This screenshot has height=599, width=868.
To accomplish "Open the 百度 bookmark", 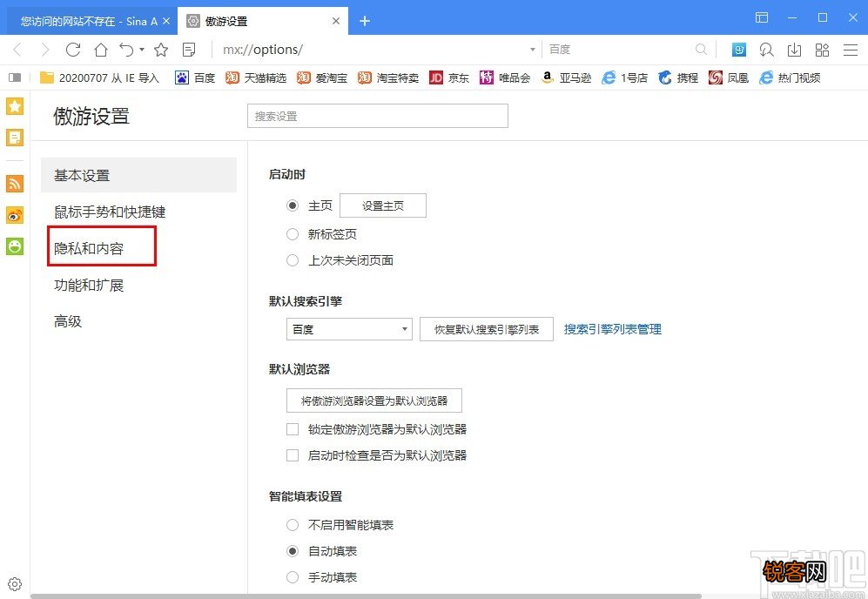I will click(x=195, y=78).
